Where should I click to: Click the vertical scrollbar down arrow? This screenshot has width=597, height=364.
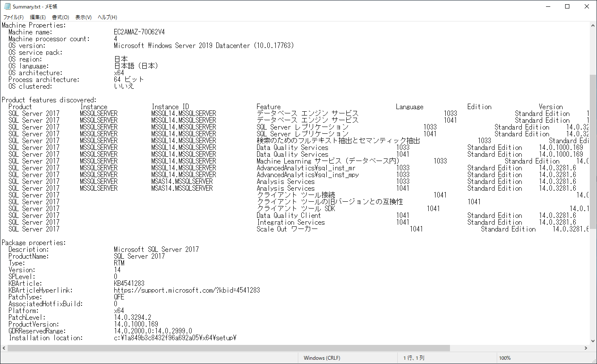point(593,341)
